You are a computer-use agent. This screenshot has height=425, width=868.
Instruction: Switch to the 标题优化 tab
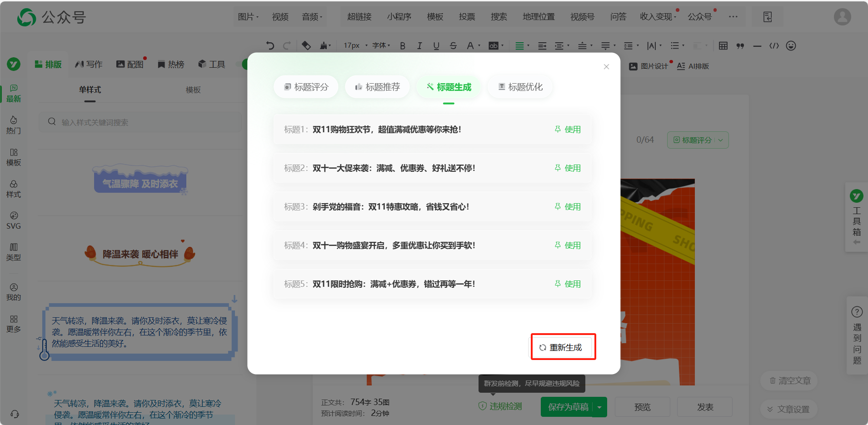[520, 87]
